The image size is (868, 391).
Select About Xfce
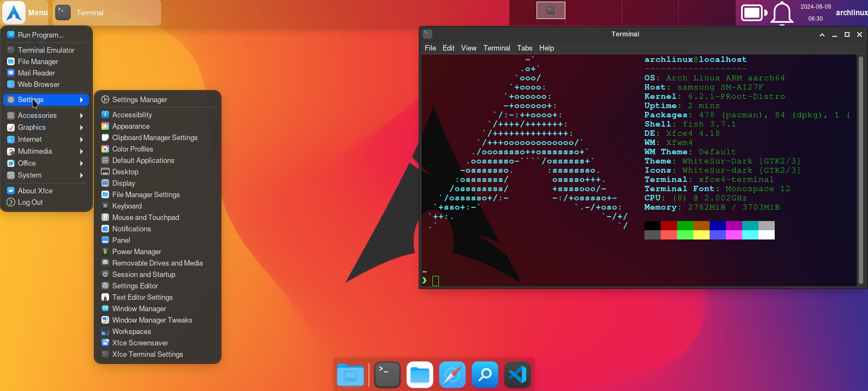pos(46,191)
